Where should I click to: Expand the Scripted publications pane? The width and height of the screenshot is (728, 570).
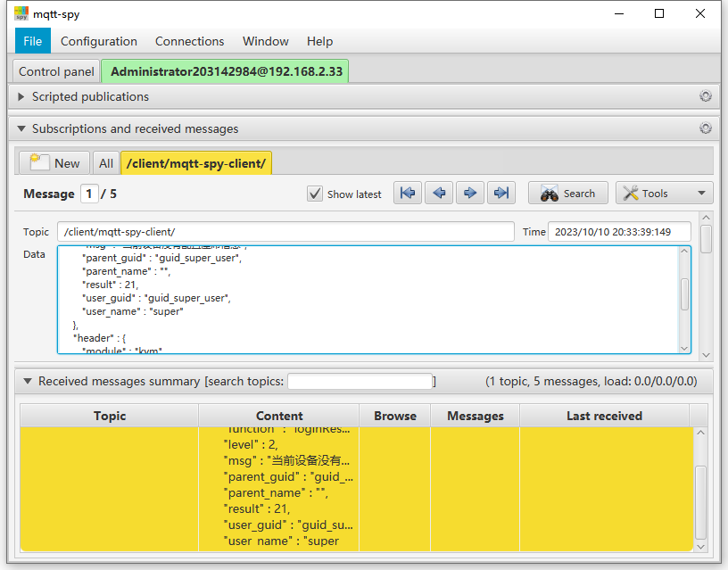point(21,96)
